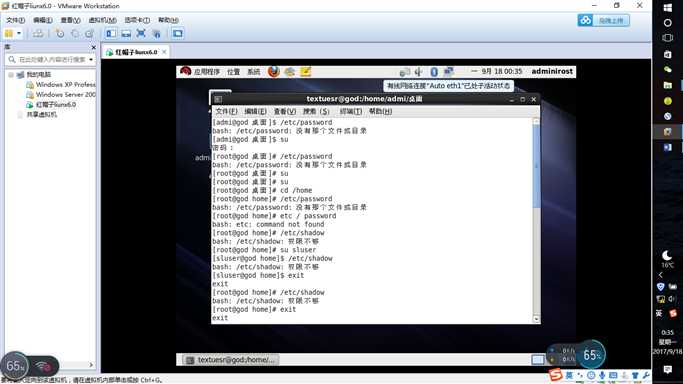683x384 pixels.
Task: Open Task View icon on taskbar
Action: 668,38
